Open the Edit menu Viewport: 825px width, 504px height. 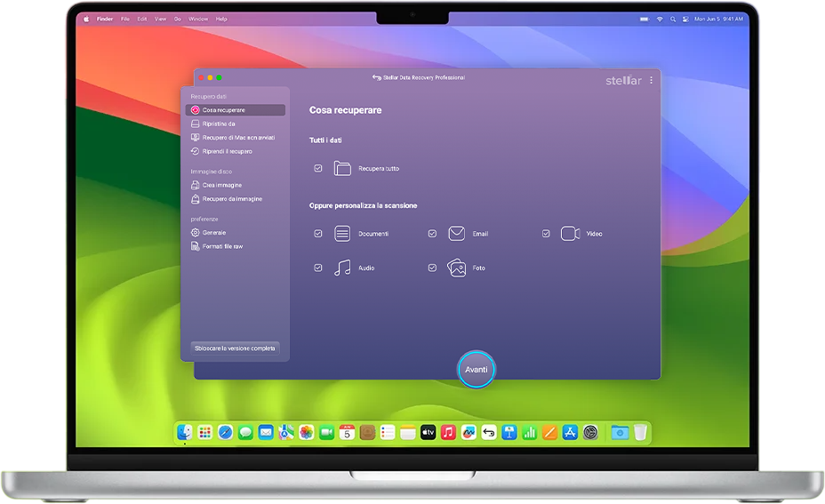pos(142,19)
